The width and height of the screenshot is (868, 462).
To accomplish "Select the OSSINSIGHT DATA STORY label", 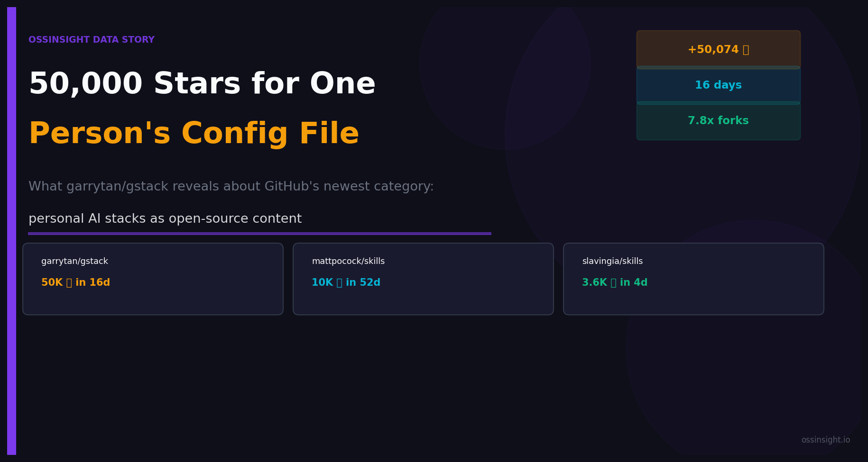I will (92, 39).
